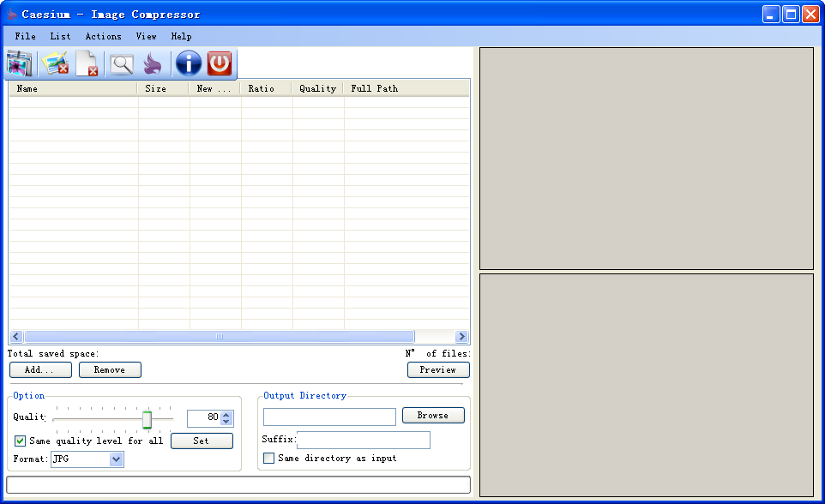Click the Add Pictures toolbar icon
The height and width of the screenshot is (504, 825).
click(20, 63)
